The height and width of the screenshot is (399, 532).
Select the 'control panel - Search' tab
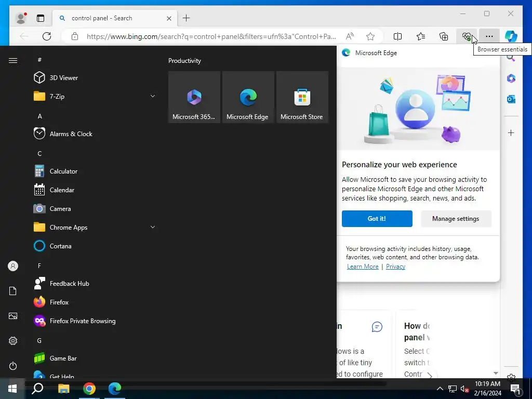tap(114, 18)
